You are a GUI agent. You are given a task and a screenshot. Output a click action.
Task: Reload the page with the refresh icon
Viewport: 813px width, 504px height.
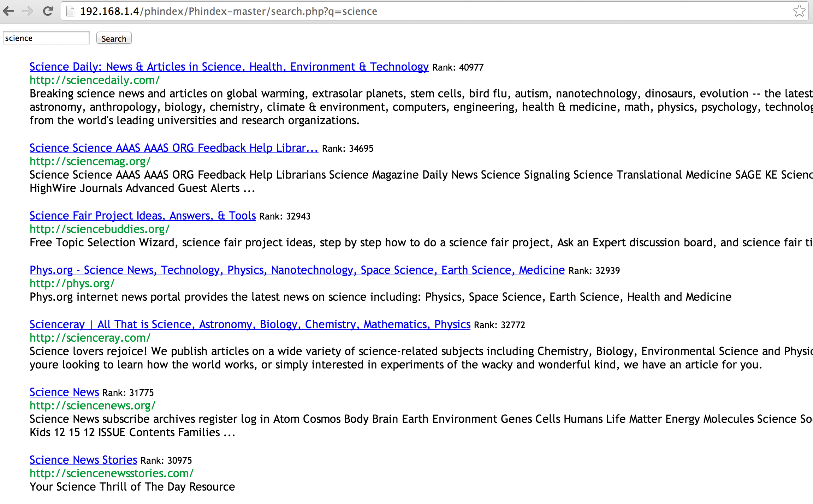coord(48,11)
